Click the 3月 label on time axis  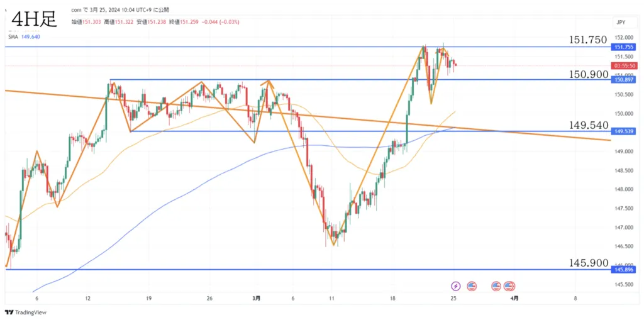pyautogui.click(x=255, y=298)
